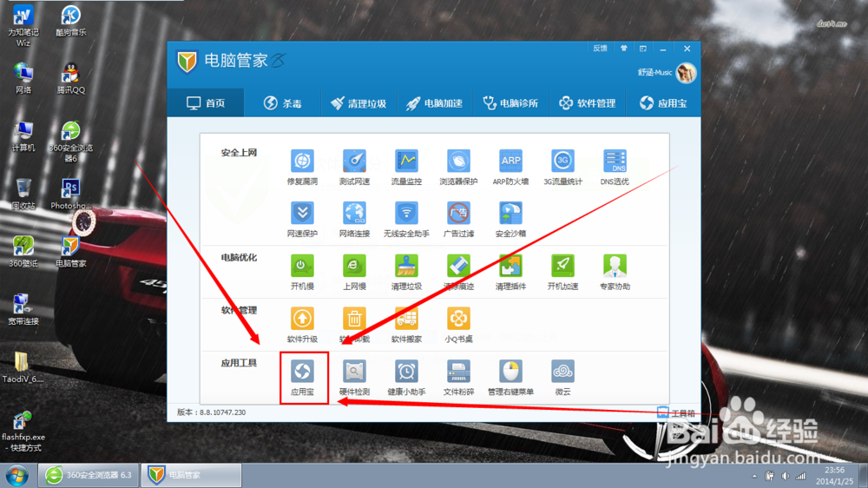Click the 反馈 feedback link
This screenshot has width=868, height=488.
(x=600, y=48)
